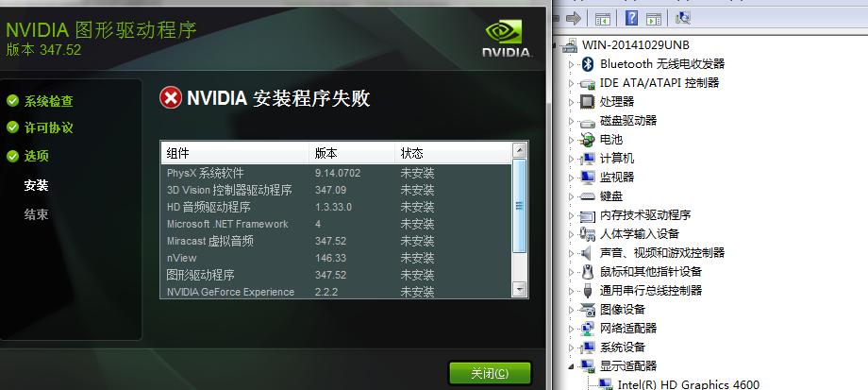
Task: Click the 内存技术驱动程序 label
Action: coord(645,215)
